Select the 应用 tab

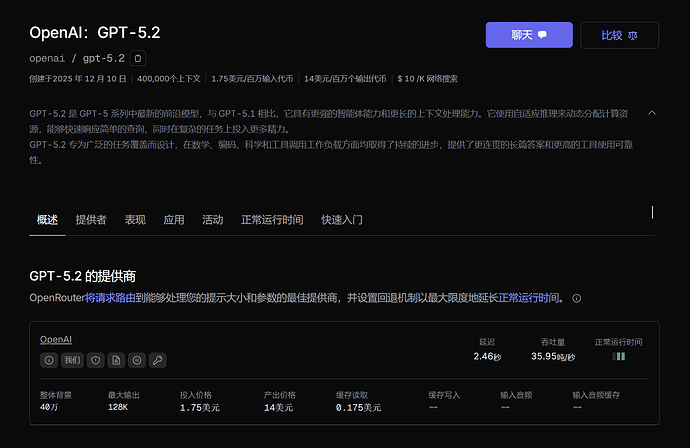173,220
